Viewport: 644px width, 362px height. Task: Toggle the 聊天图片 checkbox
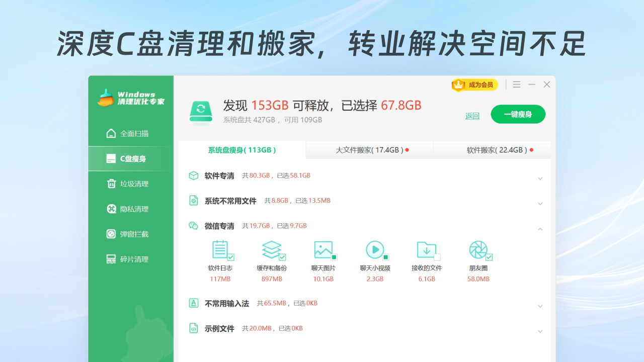334,257
